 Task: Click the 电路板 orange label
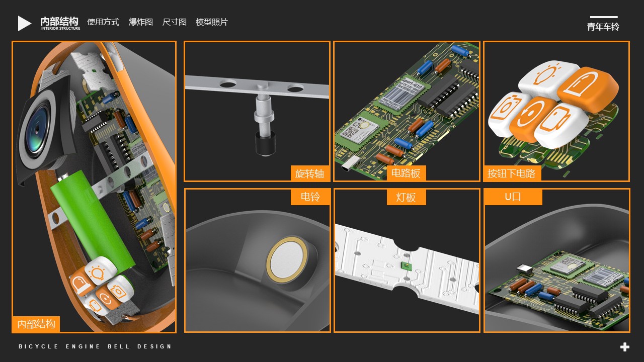pyautogui.click(x=407, y=173)
